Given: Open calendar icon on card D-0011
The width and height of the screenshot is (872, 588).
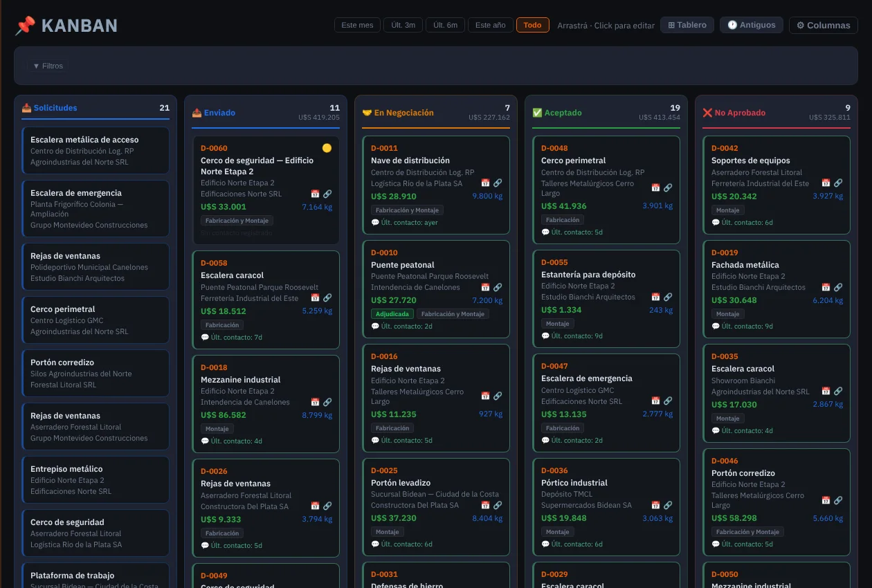Looking at the screenshot, I should tap(485, 183).
